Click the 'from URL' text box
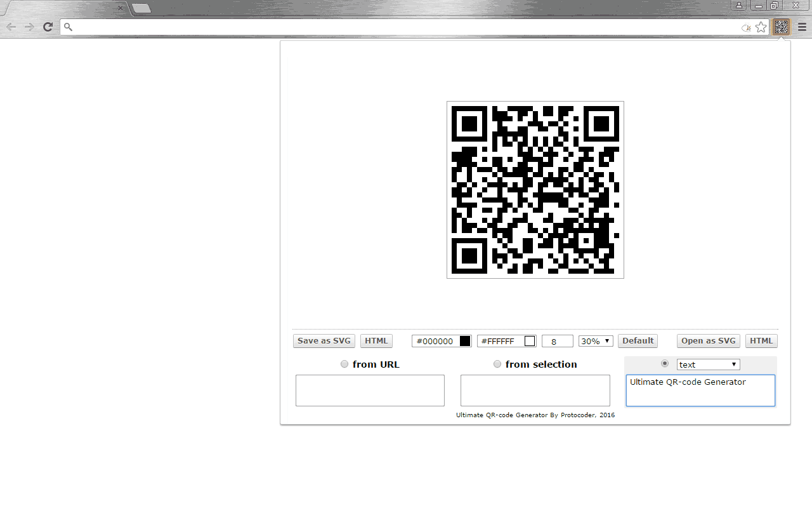This screenshot has width=812, height=508. 370,391
